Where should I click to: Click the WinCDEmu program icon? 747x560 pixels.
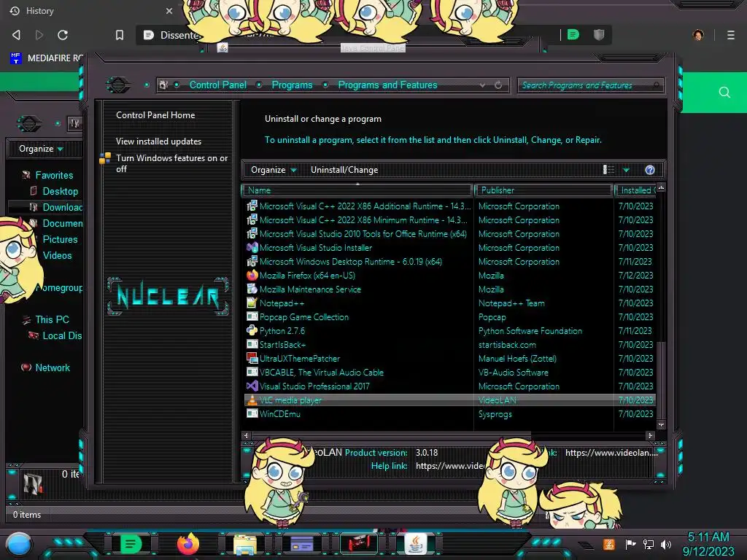tap(252, 414)
